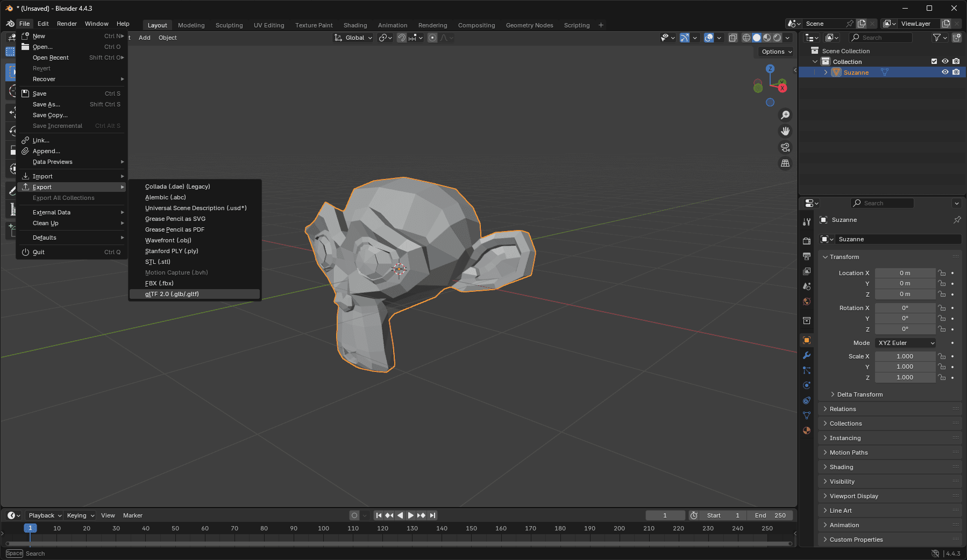Viewport: 967px width, 560px height.
Task: Open rotation Mode XYZ Euler dropdown
Action: [906, 343]
